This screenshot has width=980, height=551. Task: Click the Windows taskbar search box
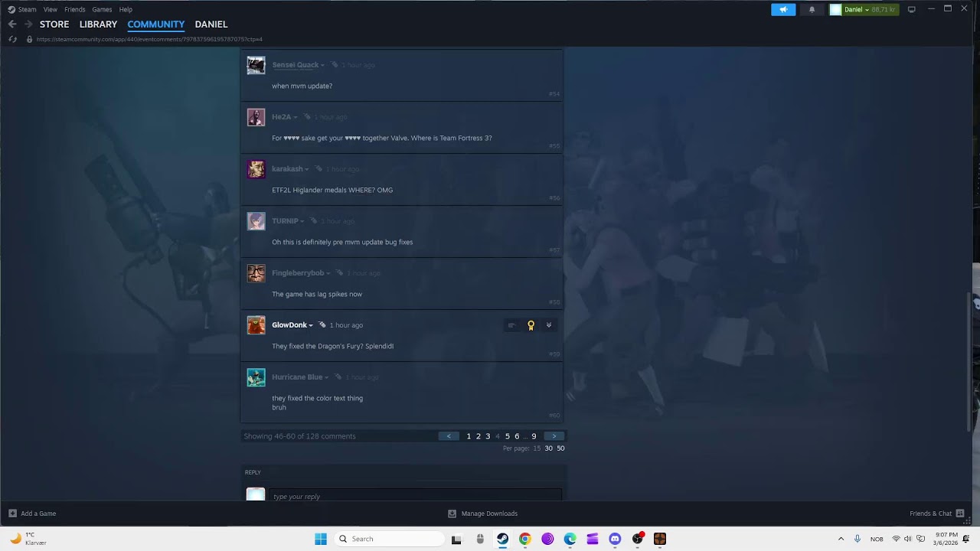pos(390,539)
